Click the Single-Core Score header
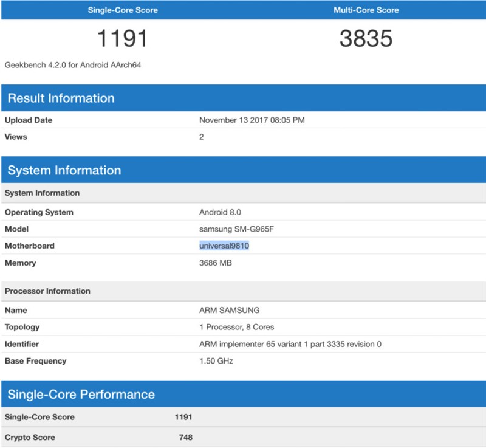Image resolution: width=486 pixels, height=448 pixels. pyautogui.click(x=122, y=10)
